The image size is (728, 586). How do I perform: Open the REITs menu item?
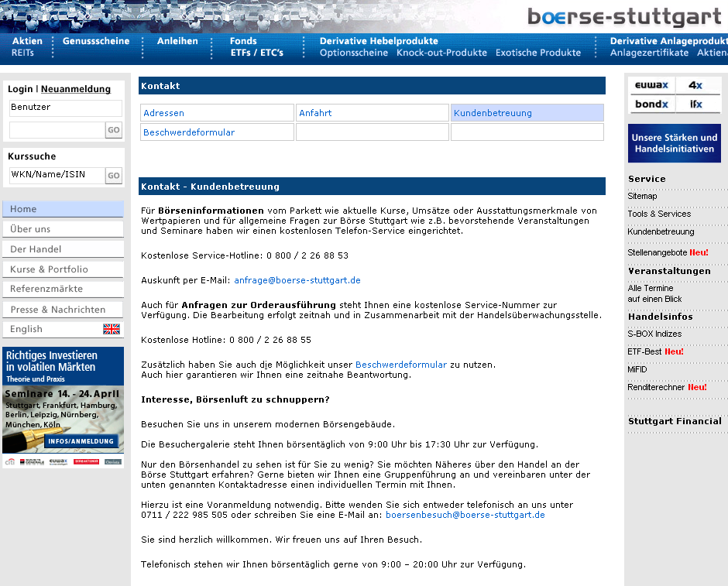[x=22, y=53]
